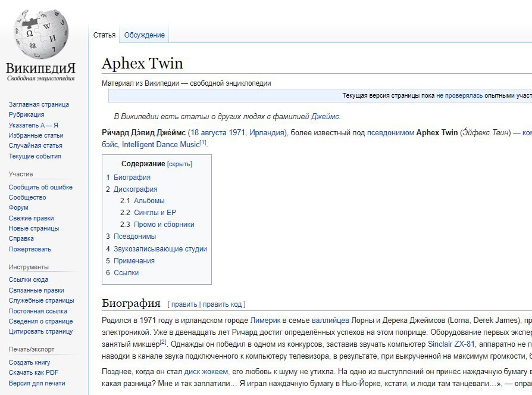Viewport: 532px width, 395px height.
Task: Open the Статья tab
Action: 104,35
